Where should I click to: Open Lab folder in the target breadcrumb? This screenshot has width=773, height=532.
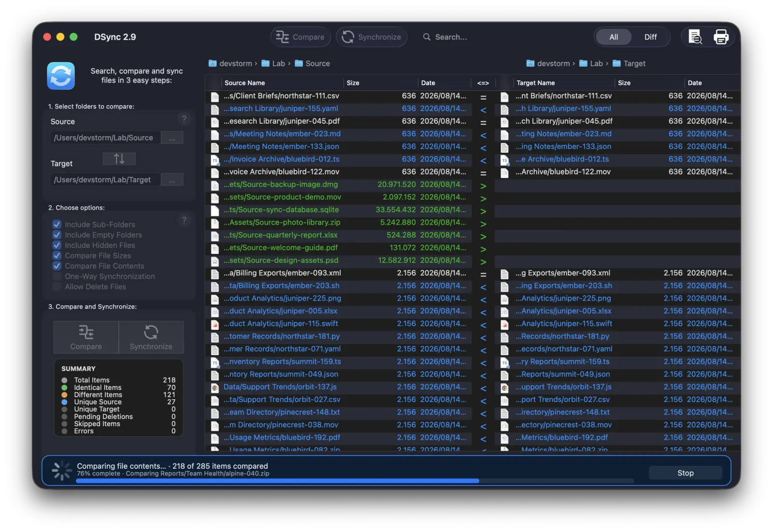click(591, 64)
